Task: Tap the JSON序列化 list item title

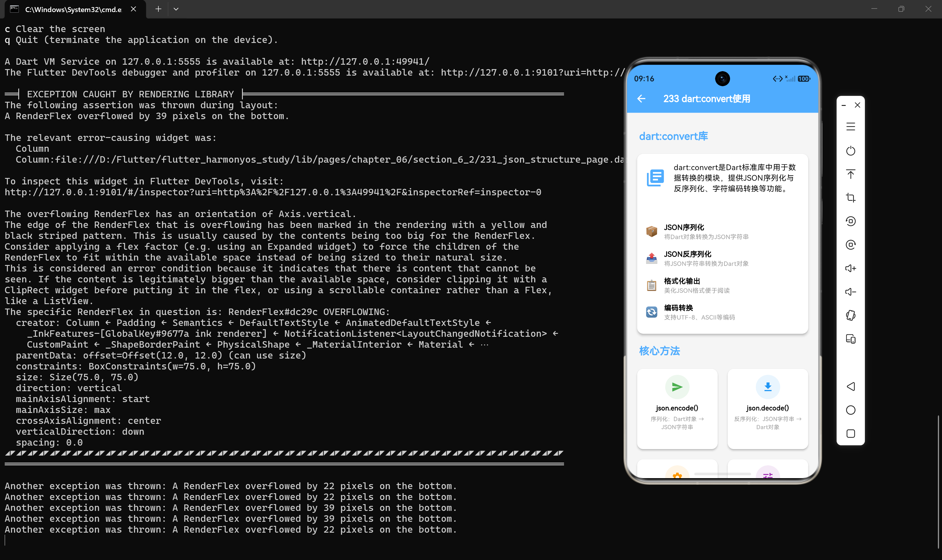Action: 684,227
